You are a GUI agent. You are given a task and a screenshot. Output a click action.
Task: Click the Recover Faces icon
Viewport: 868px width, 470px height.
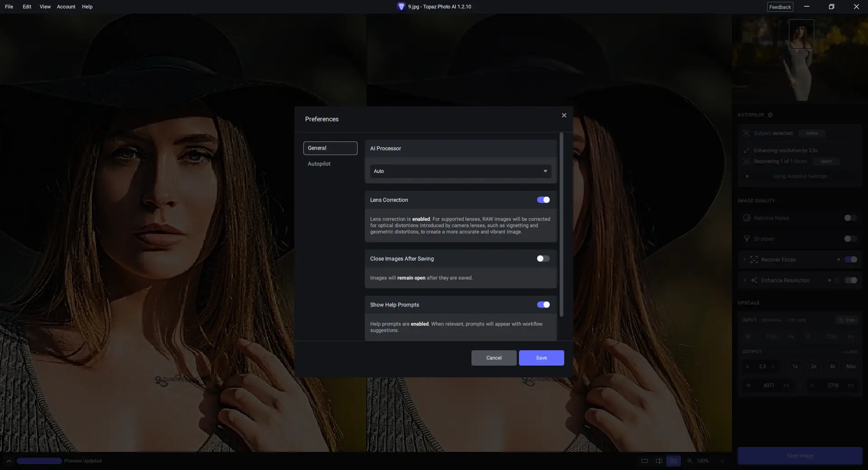pos(754,259)
